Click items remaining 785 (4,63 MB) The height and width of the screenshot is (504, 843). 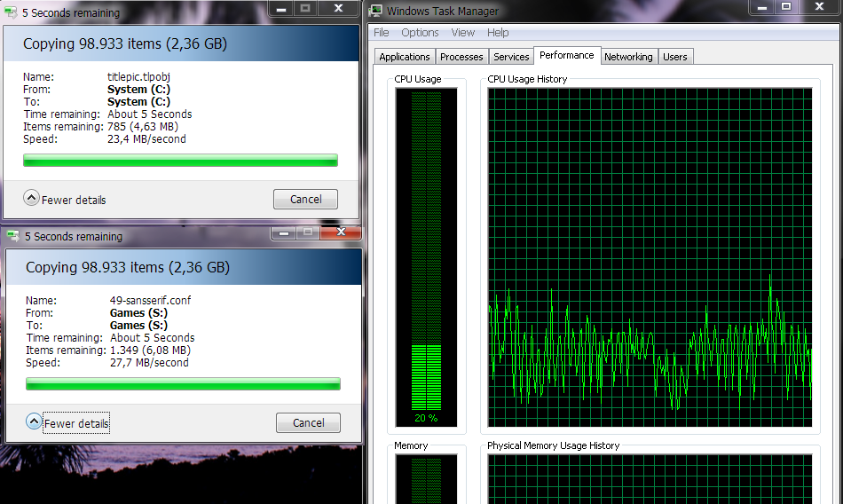click(x=143, y=126)
